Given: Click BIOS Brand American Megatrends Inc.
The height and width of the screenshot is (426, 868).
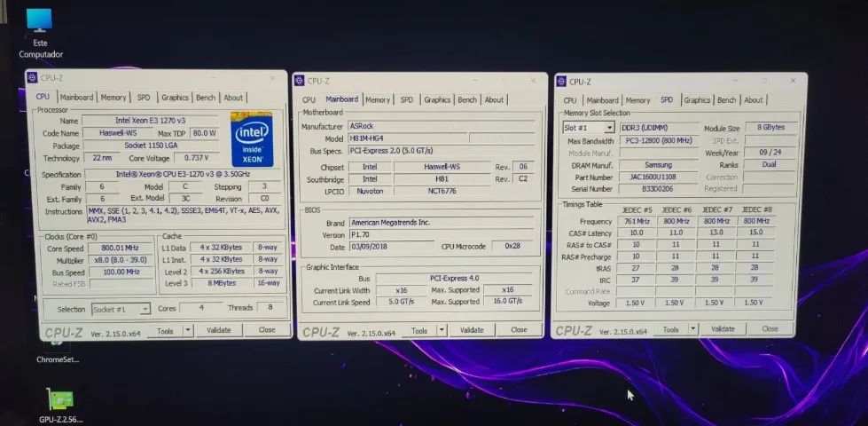Looking at the screenshot, I should point(442,223).
